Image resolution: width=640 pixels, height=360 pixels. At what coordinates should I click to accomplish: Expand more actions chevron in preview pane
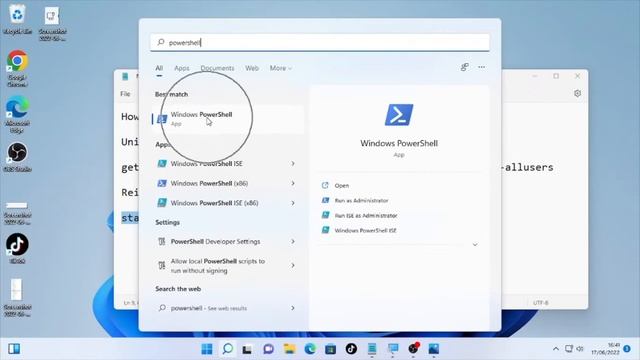pyautogui.click(x=475, y=244)
